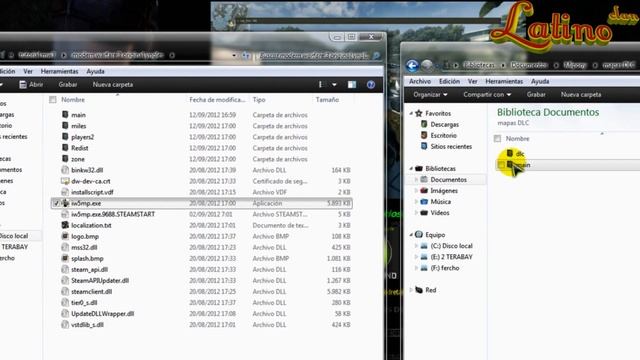The width and height of the screenshot is (640, 360).
Task: Click the Abrir button in left toolbar
Action: click(31, 84)
